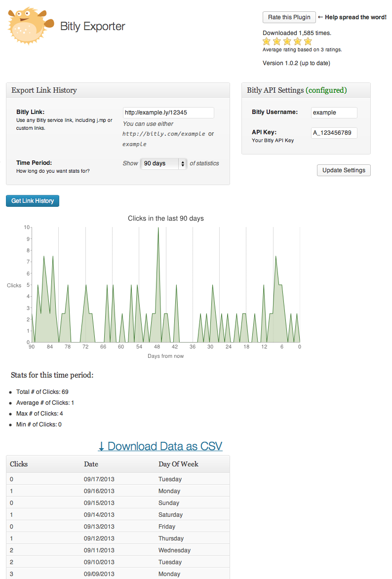The image size is (392, 579).
Task: Click the Rate this Plugin button
Action: point(289,17)
